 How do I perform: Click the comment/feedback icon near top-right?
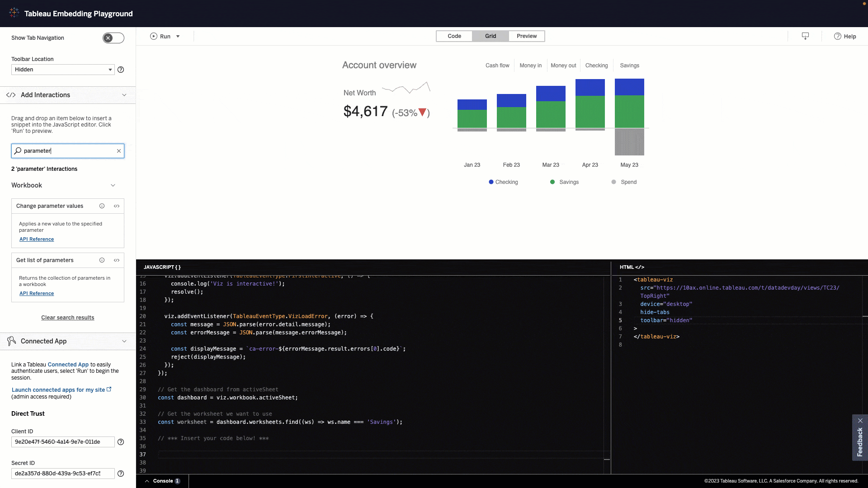pyautogui.click(x=806, y=36)
